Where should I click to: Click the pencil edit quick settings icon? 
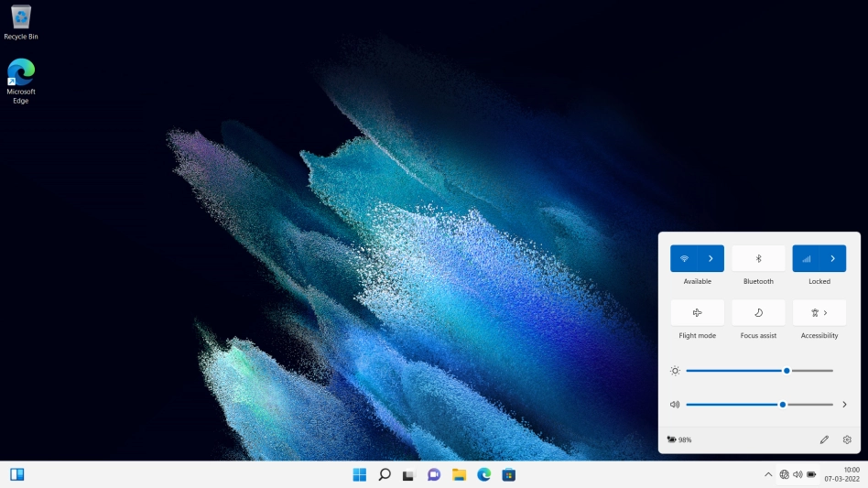pyautogui.click(x=824, y=439)
